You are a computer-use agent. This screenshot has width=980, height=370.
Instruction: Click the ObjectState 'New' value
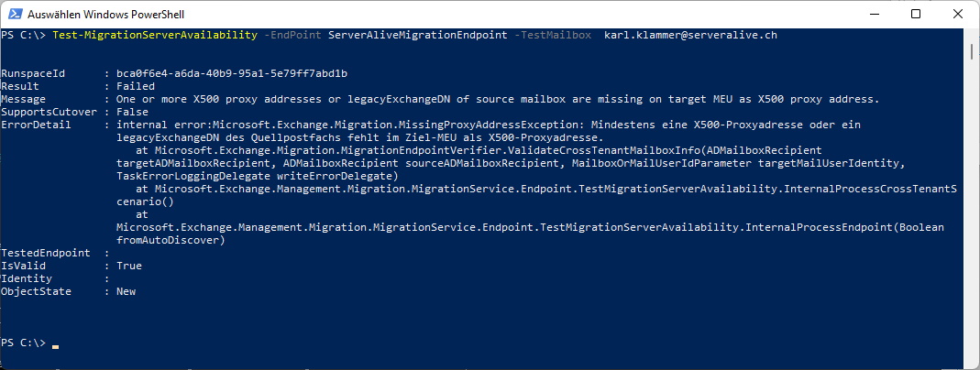[126, 291]
